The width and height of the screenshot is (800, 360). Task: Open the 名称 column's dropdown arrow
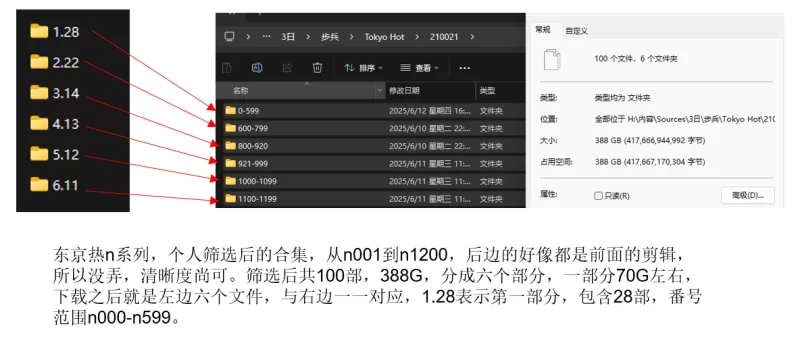(x=379, y=91)
